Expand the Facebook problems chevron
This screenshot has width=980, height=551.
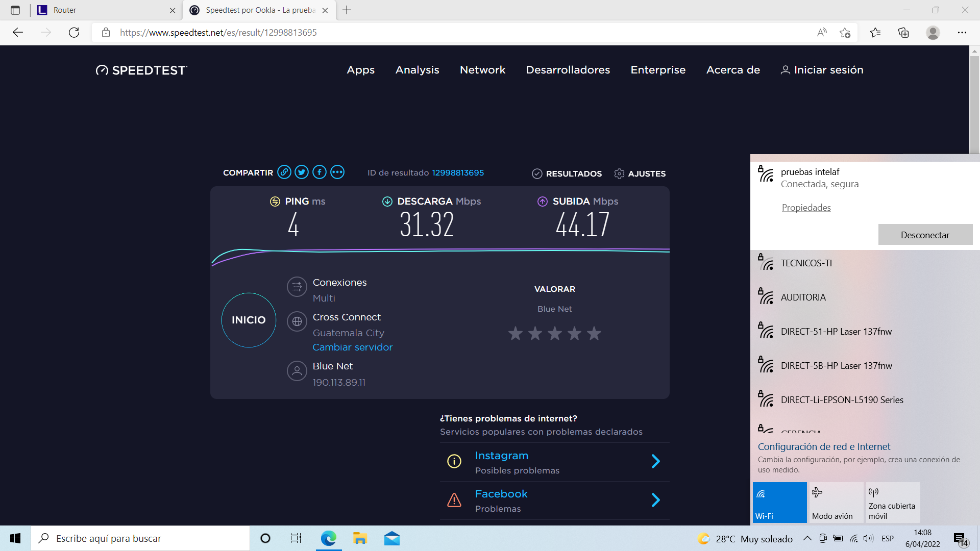coord(656,500)
